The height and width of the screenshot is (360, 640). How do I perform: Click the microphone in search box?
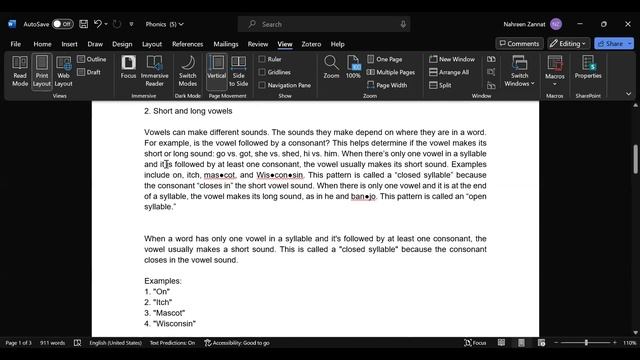(x=403, y=24)
